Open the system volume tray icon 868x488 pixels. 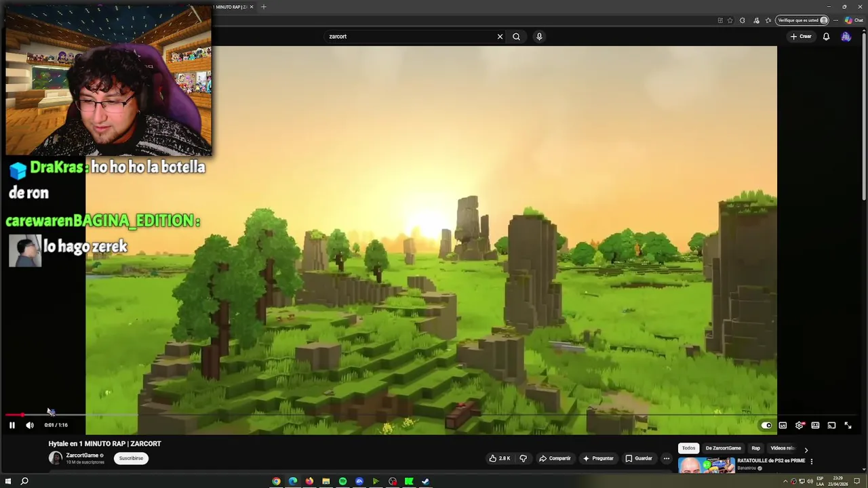810,481
